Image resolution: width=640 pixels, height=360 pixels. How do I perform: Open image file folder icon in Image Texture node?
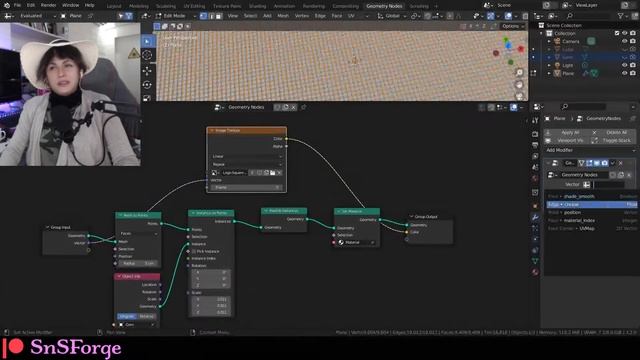coord(273,173)
